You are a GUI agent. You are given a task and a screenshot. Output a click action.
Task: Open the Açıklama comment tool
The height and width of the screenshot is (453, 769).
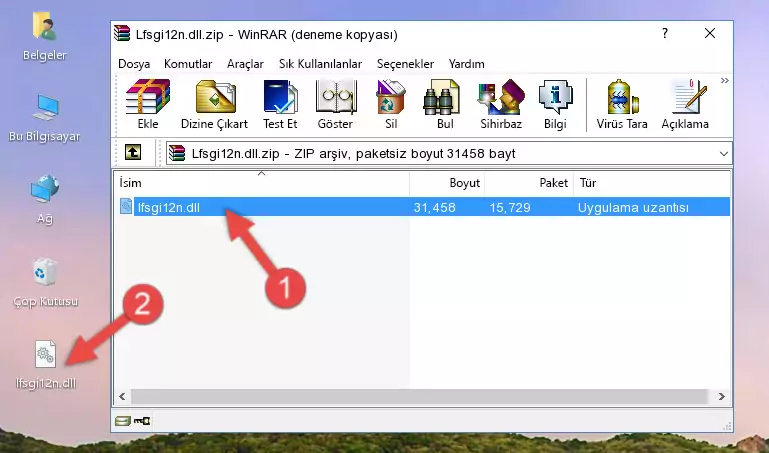[x=685, y=104]
